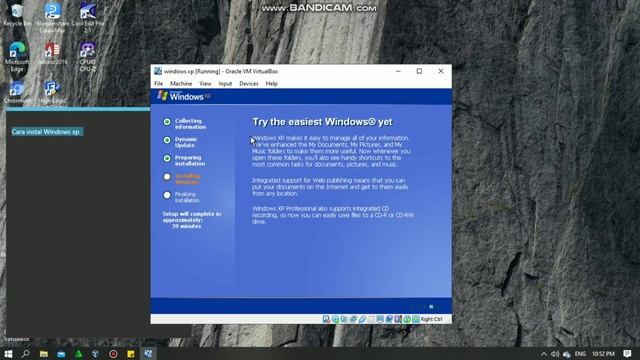Select the High-Logic desktop shortcut
Screen dimensions: 640x360
(x=52, y=92)
